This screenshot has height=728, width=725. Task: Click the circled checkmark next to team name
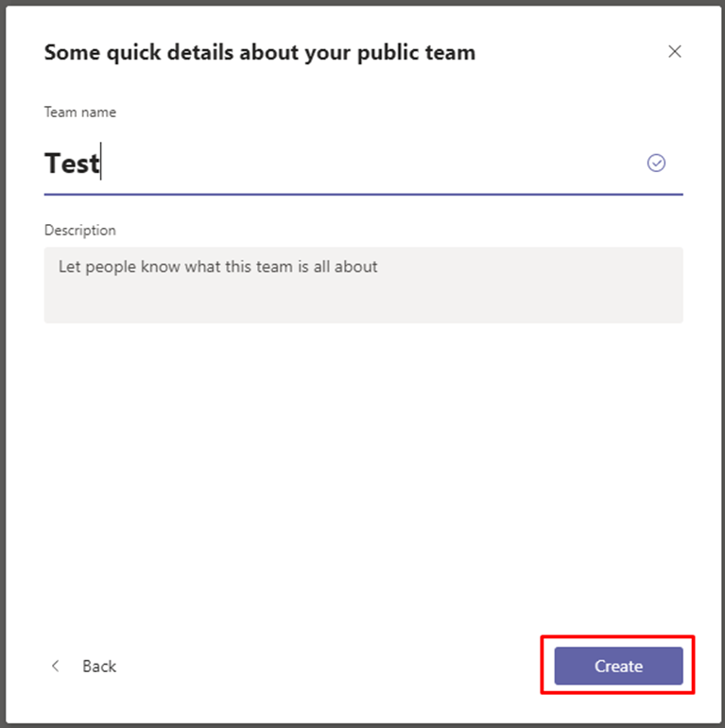(x=656, y=163)
